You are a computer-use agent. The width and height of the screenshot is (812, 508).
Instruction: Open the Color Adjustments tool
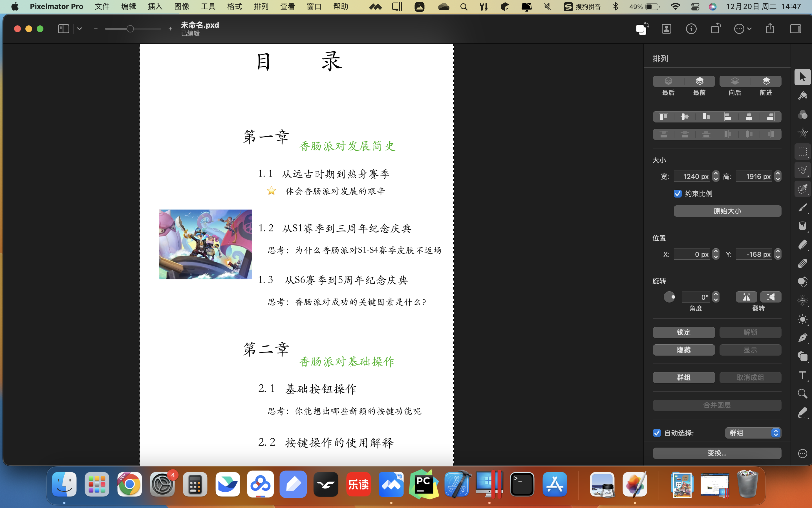tap(802, 114)
